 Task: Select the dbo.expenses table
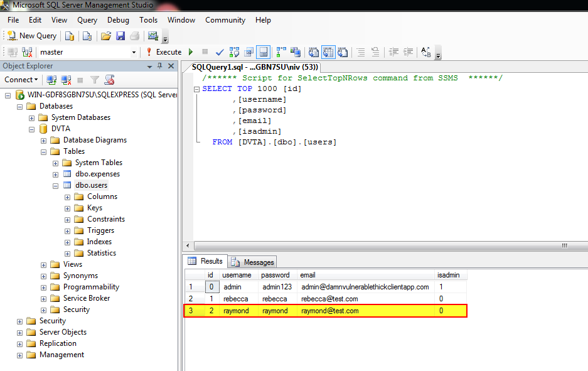pyautogui.click(x=97, y=174)
